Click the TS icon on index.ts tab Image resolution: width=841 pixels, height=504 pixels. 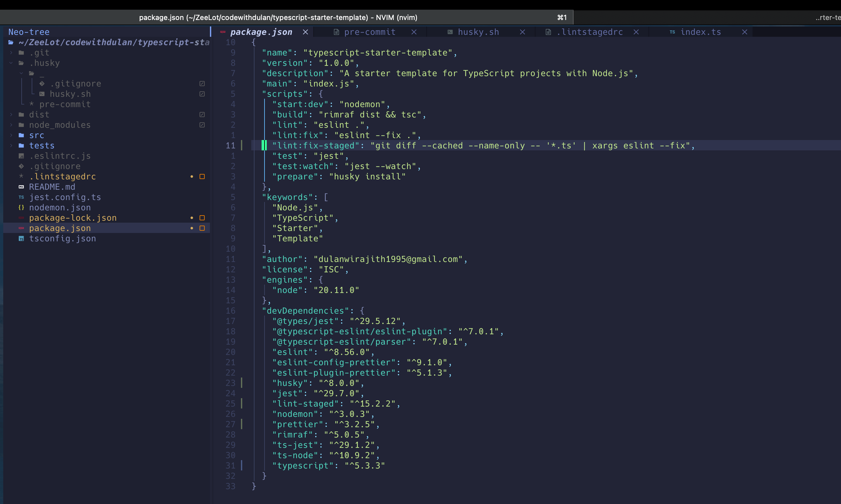click(x=672, y=32)
